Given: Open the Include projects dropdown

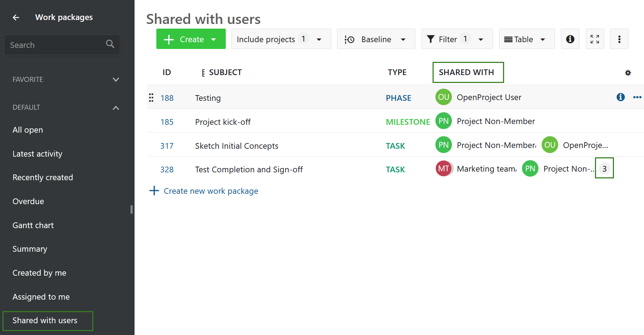Looking at the screenshot, I should (x=281, y=39).
